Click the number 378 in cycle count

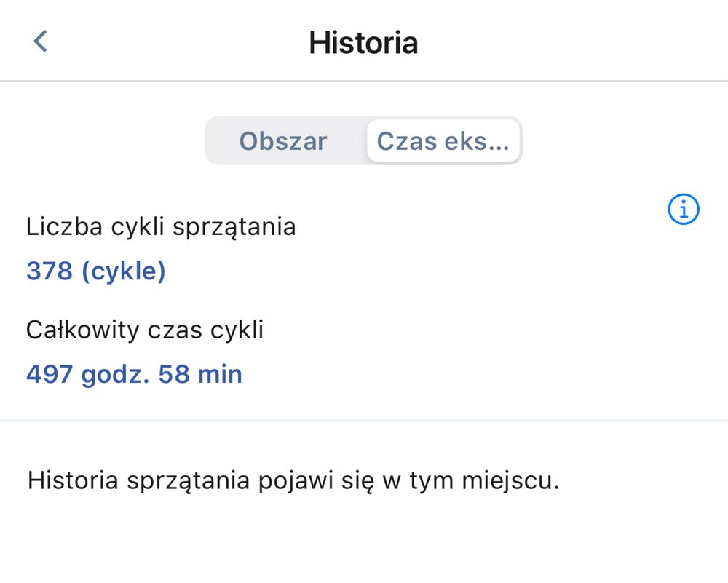50,271
